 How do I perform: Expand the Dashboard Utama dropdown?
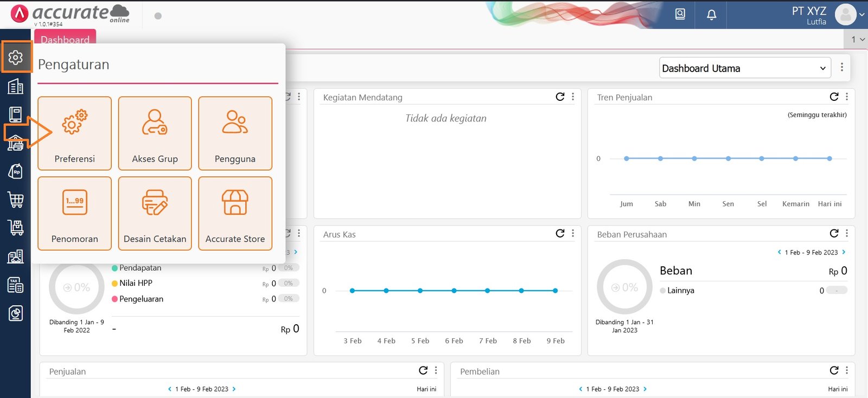pos(744,68)
